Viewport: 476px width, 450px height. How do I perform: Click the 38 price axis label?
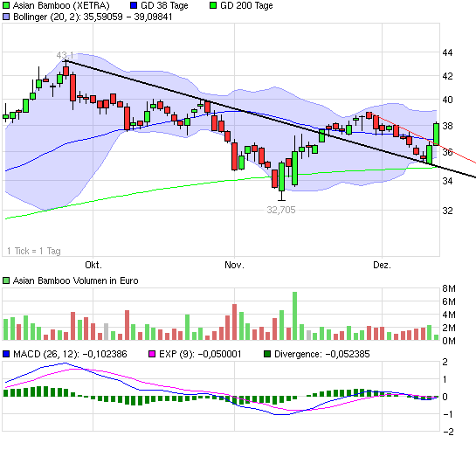447,126
